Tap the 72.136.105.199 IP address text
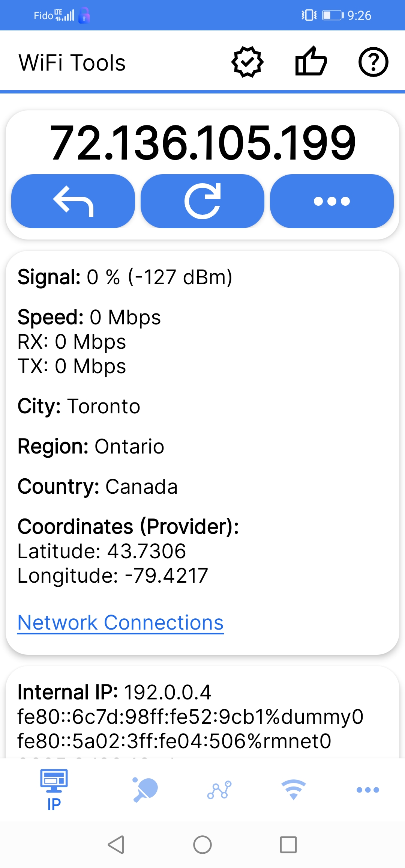Viewport: 405px width, 868px height. click(x=202, y=143)
